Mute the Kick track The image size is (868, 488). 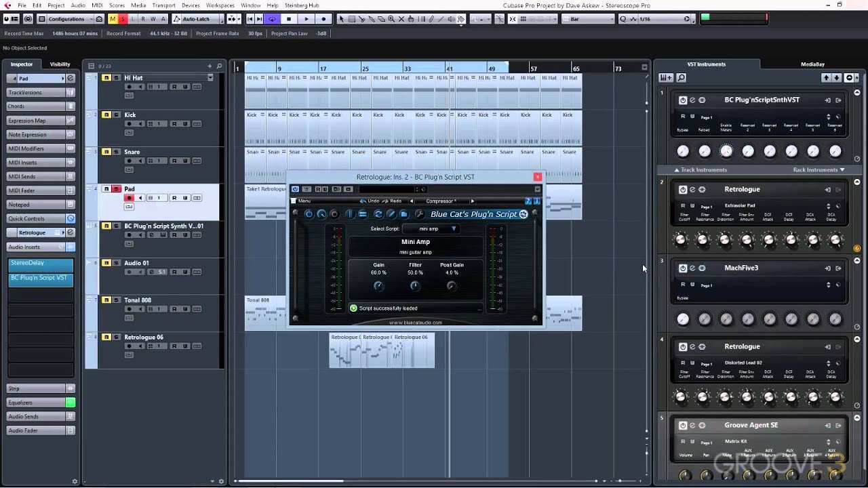106,115
